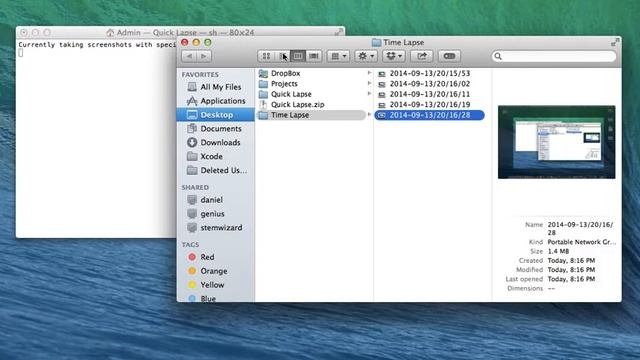Click Time Lapse folder disclosure arrow
Screen dimensions: 640x360
coord(369,115)
